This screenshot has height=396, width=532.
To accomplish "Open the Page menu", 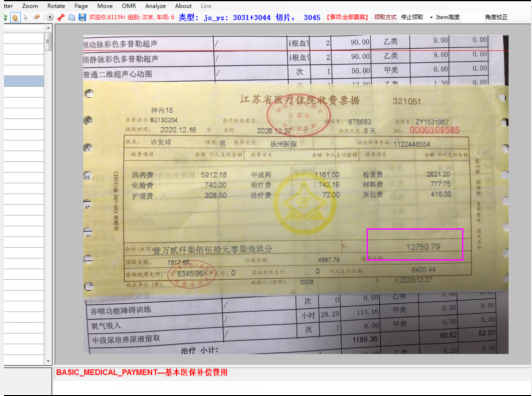I will coord(81,6).
